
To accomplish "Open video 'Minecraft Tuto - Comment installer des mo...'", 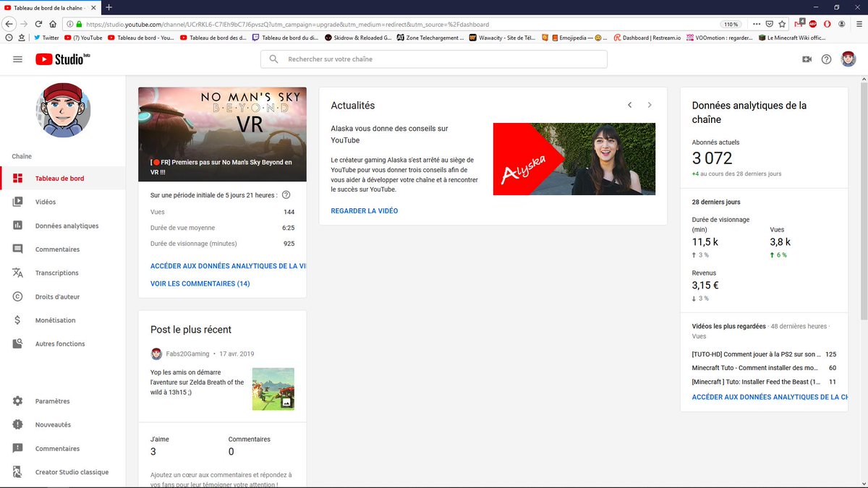I will point(754,368).
